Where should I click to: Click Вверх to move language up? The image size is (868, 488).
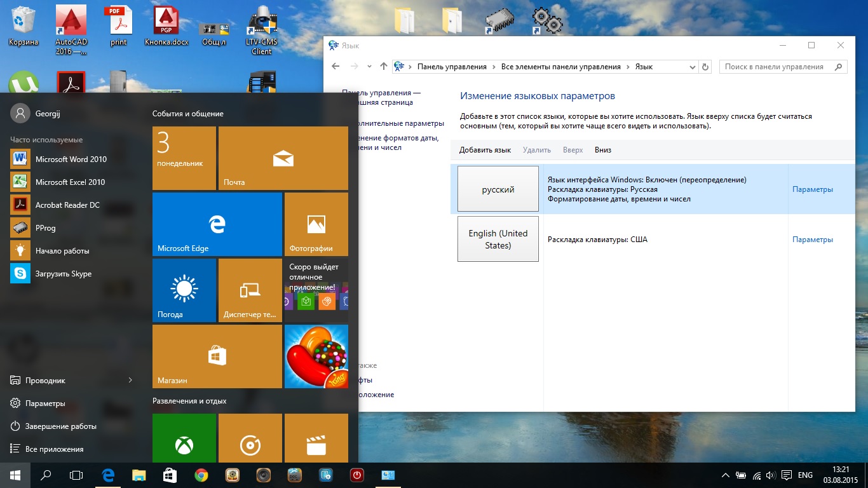573,150
